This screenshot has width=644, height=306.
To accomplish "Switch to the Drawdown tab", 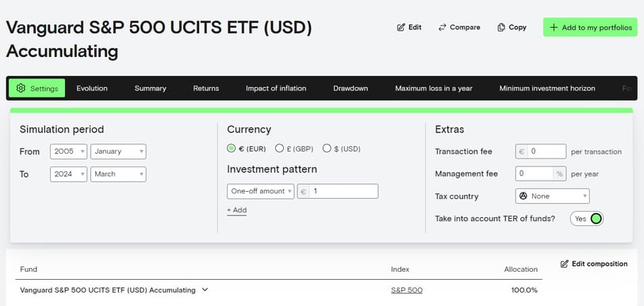I will tap(351, 88).
